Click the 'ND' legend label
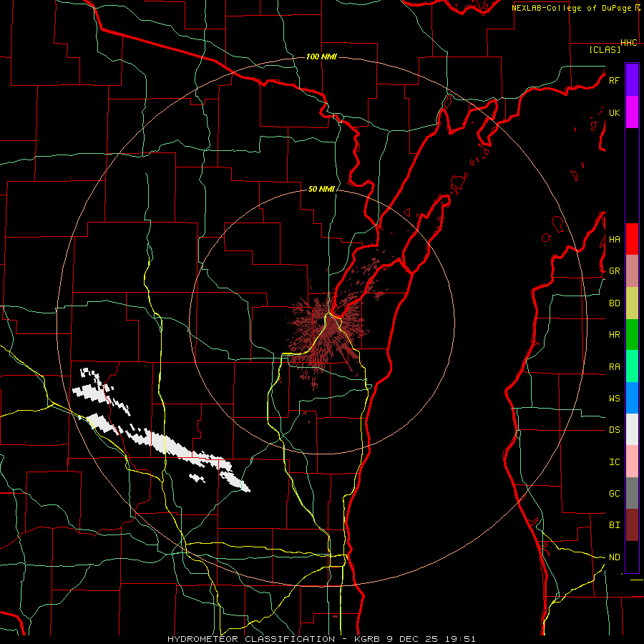 (x=615, y=557)
